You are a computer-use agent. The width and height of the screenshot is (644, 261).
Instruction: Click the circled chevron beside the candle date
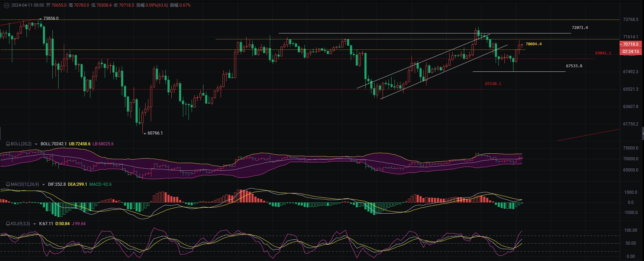[6, 5]
